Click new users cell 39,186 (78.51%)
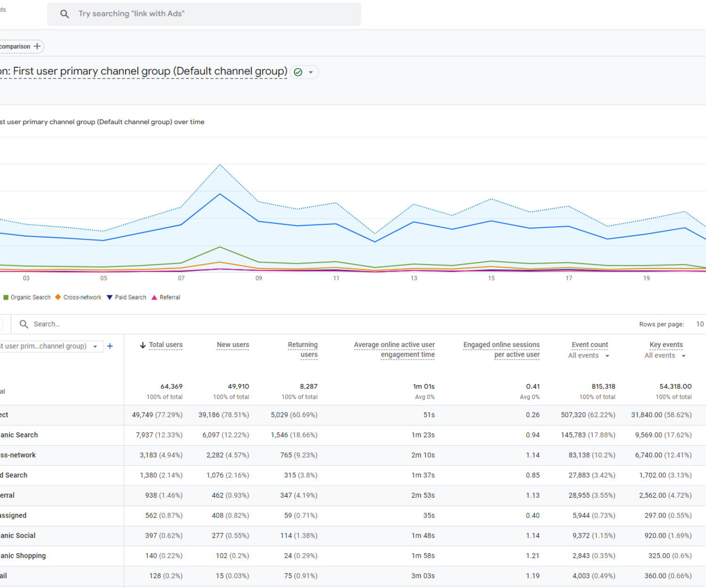 click(x=224, y=415)
